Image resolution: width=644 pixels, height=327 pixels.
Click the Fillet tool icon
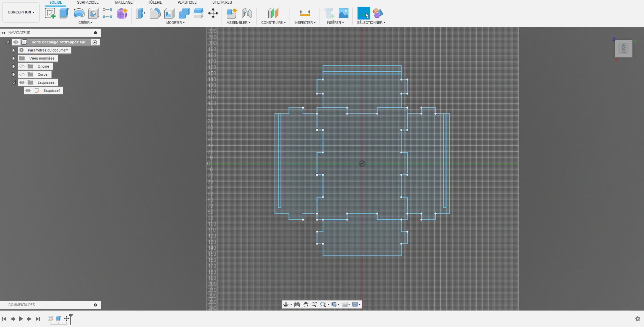click(155, 13)
